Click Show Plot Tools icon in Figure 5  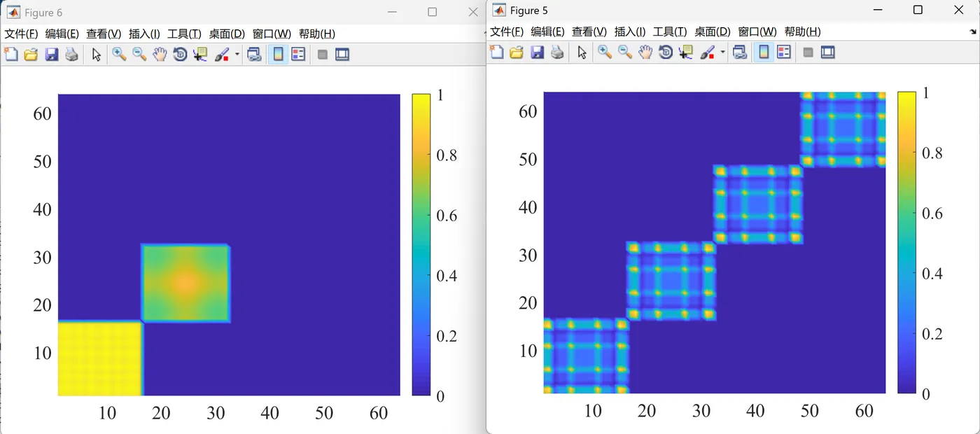(x=828, y=52)
